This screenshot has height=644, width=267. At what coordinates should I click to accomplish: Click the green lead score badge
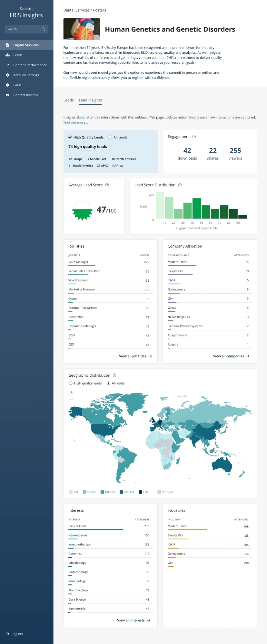(x=82, y=210)
